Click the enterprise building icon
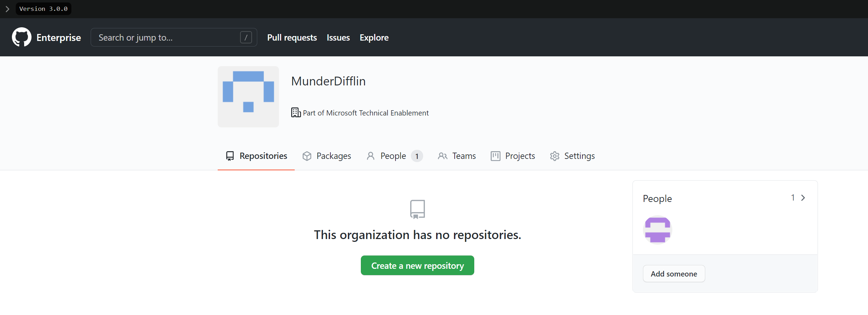This screenshot has height=315, width=868. [x=296, y=113]
